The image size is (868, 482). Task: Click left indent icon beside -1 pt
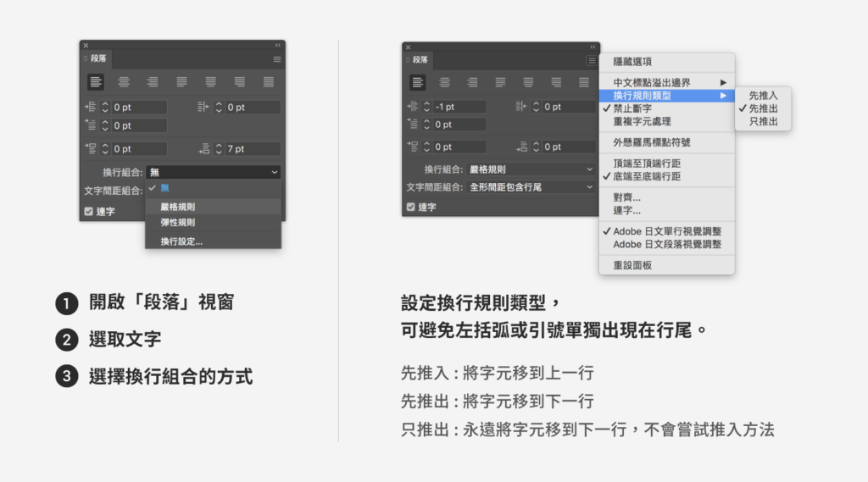point(413,106)
